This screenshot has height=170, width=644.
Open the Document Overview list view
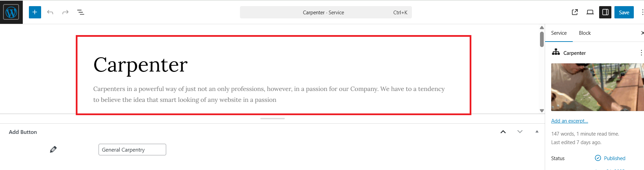click(81, 12)
